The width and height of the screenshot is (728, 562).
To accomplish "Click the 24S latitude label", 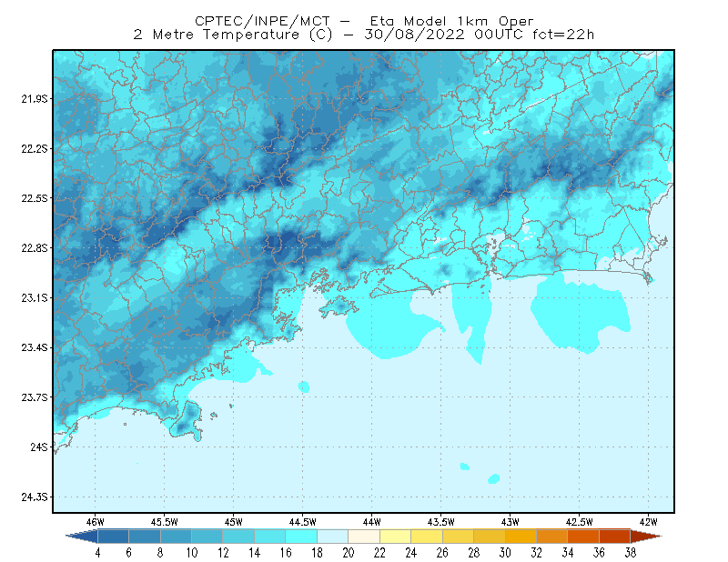I will click(39, 447).
